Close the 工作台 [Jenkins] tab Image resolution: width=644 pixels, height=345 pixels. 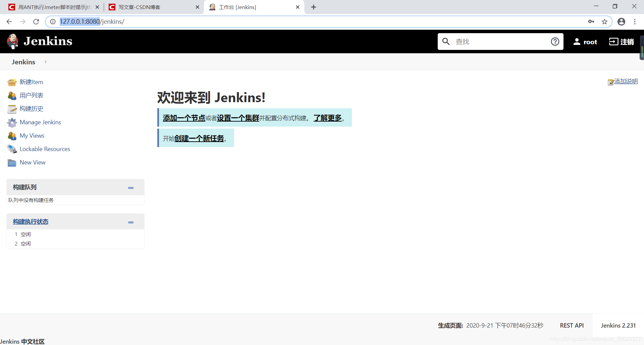tap(298, 7)
